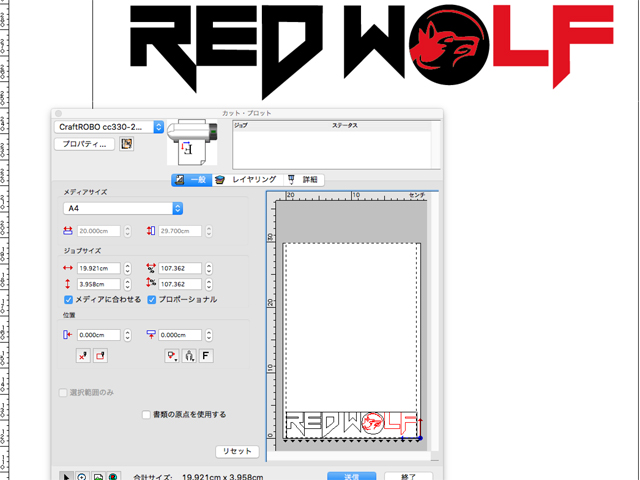This screenshot has width=640, height=480.
Task: Click the job width field 19.921cm
Action: [x=99, y=268]
